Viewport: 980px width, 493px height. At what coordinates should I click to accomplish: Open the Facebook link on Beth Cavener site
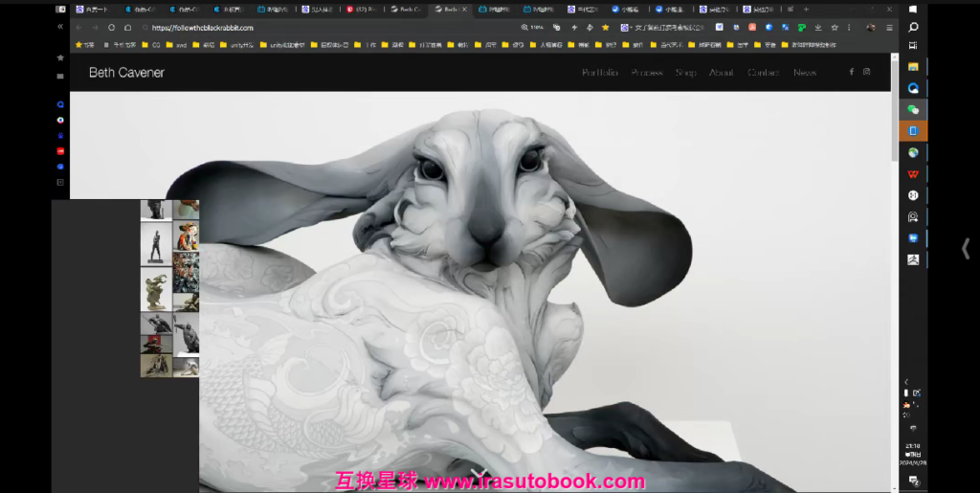coord(851,72)
